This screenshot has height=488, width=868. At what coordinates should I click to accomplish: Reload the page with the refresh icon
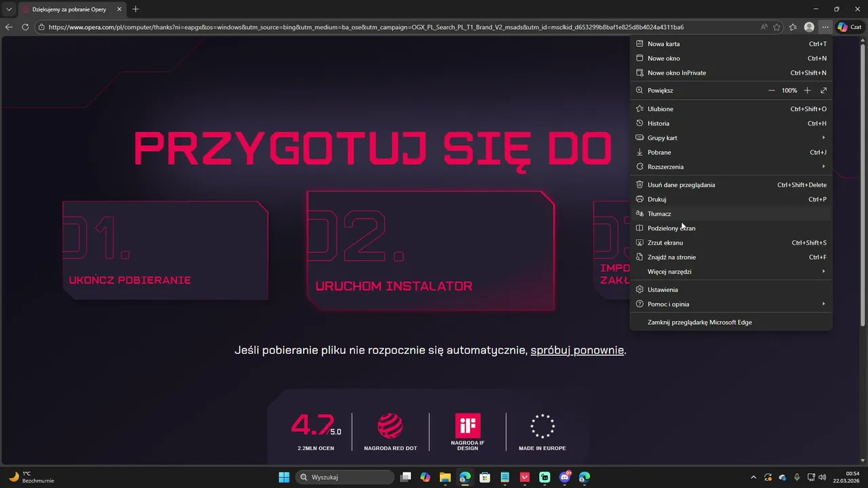[x=25, y=27]
